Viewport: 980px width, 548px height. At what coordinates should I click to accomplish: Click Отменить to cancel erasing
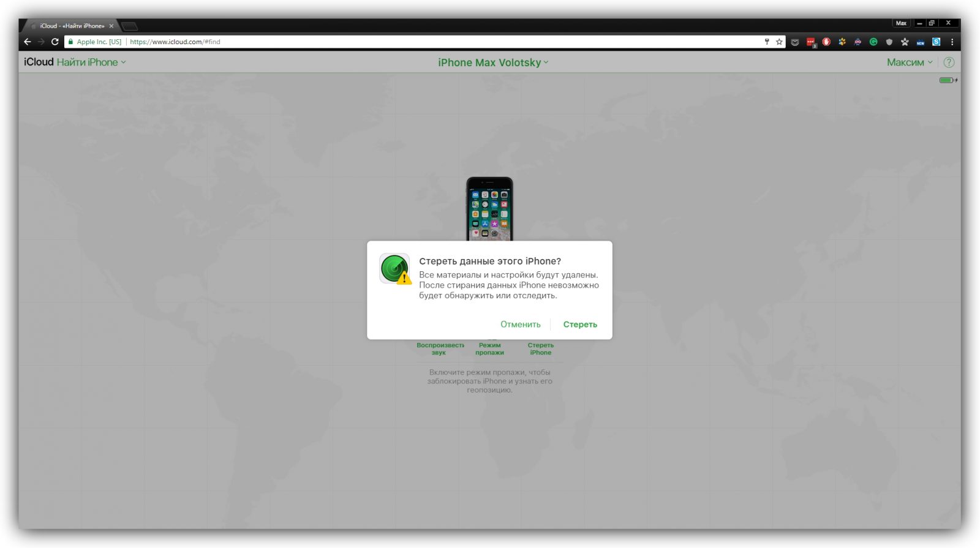click(x=521, y=325)
